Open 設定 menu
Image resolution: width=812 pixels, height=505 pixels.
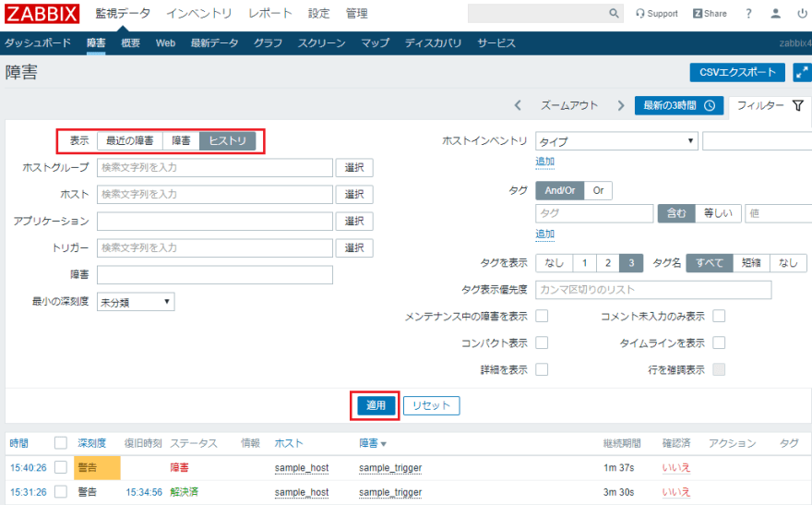pyautogui.click(x=319, y=14)
